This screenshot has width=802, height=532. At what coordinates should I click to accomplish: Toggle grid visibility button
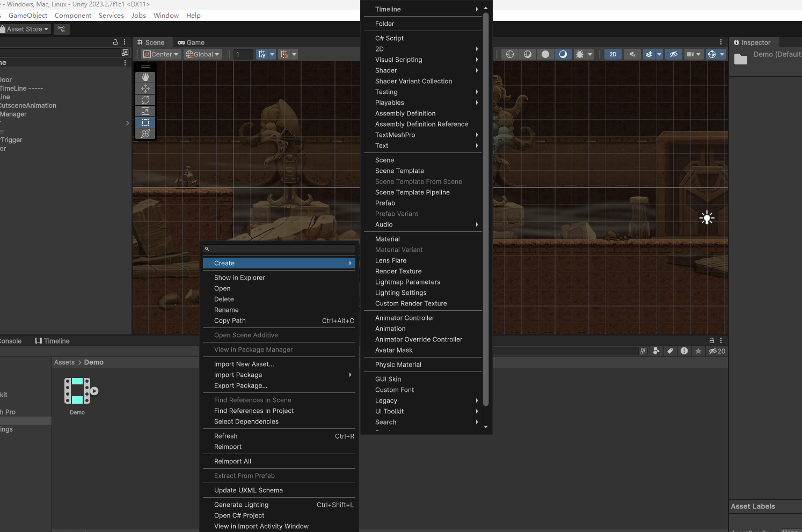click(262, 54)
